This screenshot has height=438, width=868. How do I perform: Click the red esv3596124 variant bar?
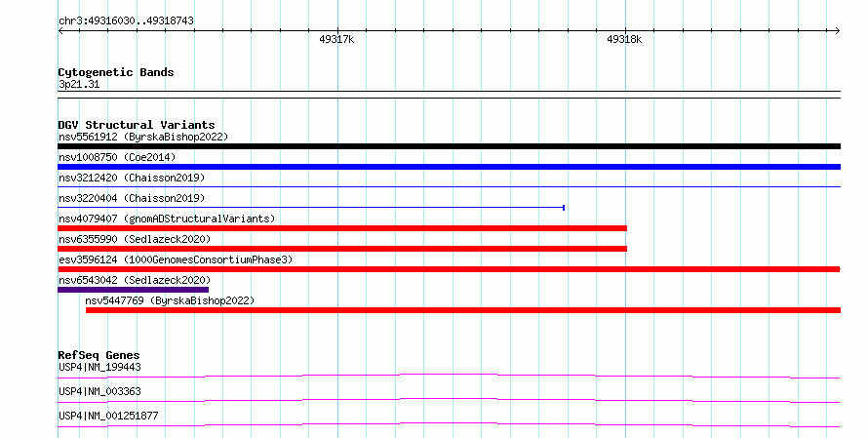tap(449, 269)
